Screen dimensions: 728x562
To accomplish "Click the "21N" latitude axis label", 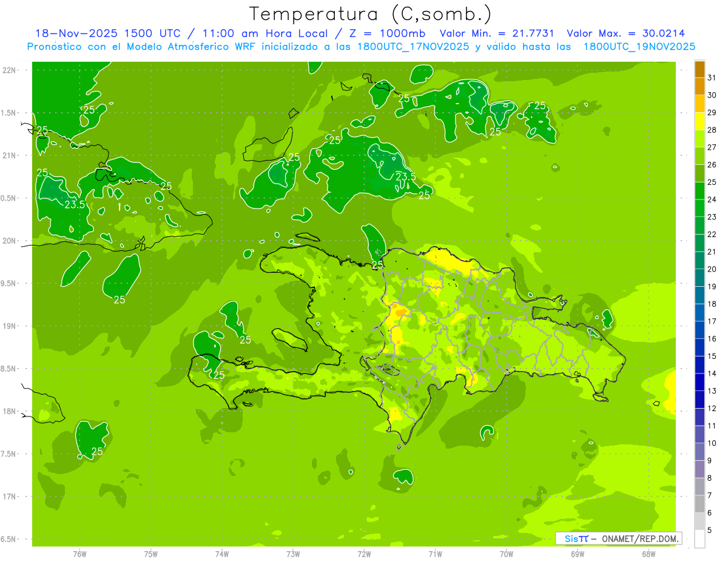I will [x=10, y=155].
